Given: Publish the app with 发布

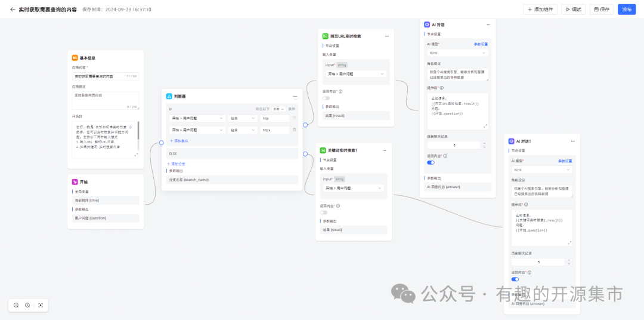Looking at the screenshot, I should pos(627,10).
